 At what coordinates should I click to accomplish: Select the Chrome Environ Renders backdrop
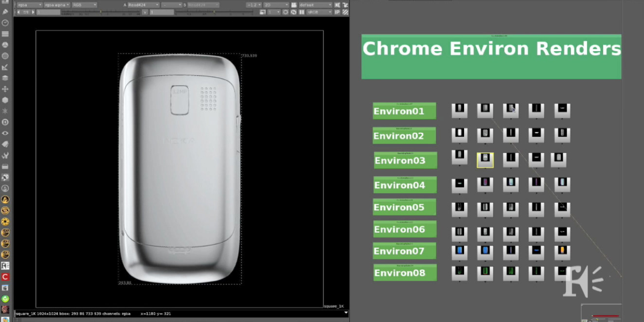pos(491,56)
